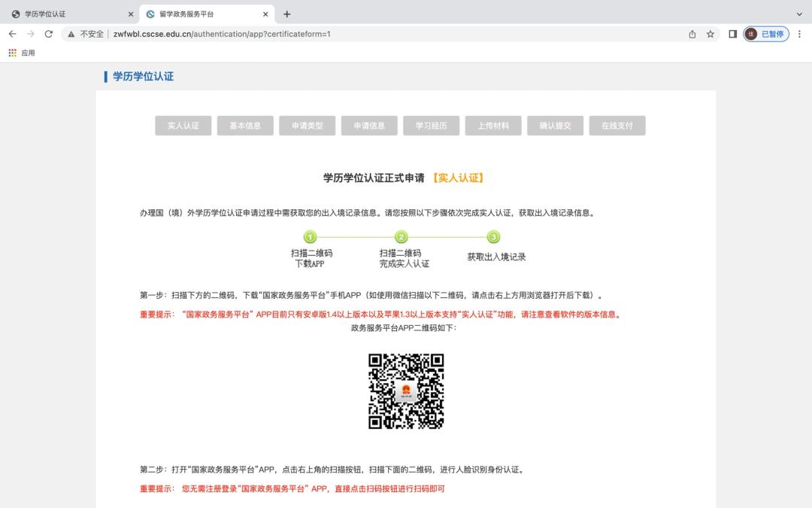Expand the tab search chevron
This screenshot has height=508, width=812.
pyautogui.click(x=799, y=14)
